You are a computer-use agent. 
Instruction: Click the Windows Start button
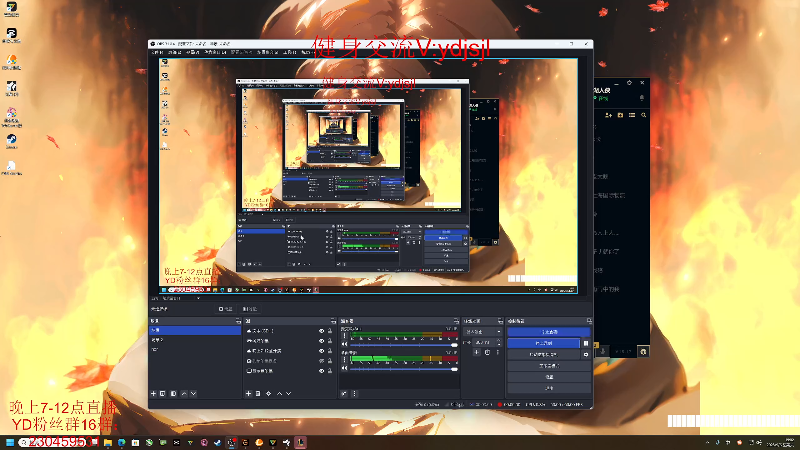(10, 442)
